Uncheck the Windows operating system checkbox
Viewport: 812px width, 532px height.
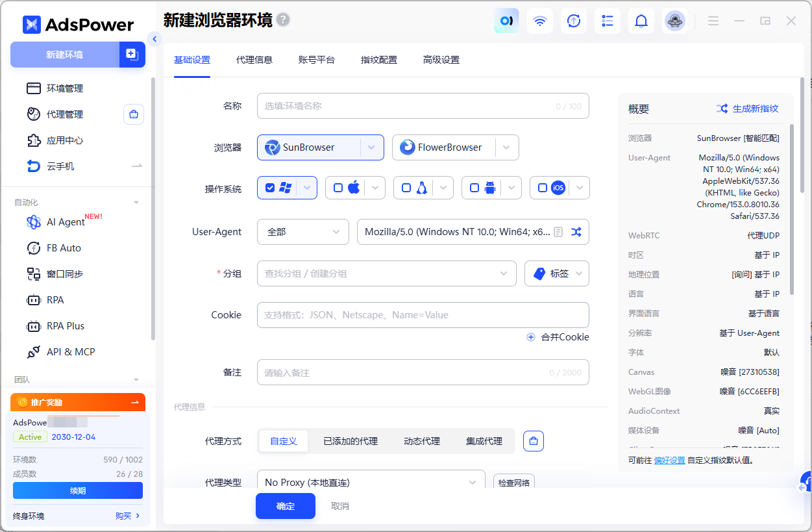click(270, 188)
